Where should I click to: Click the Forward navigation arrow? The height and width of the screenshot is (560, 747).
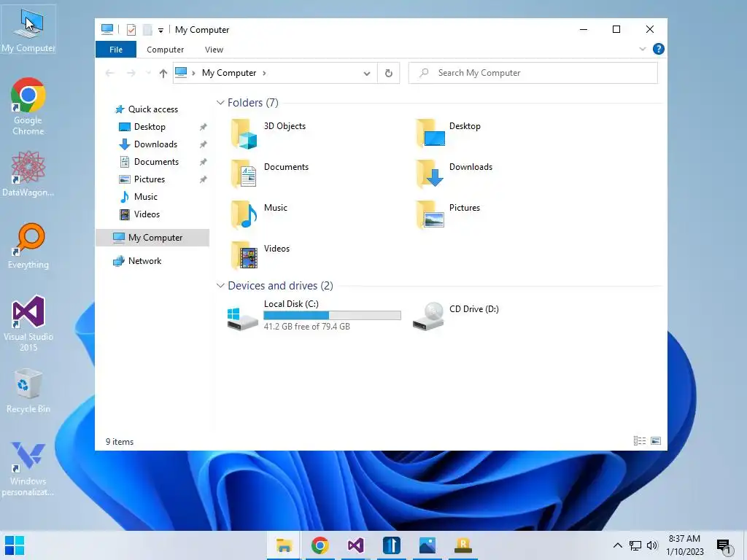click(131, 74)
